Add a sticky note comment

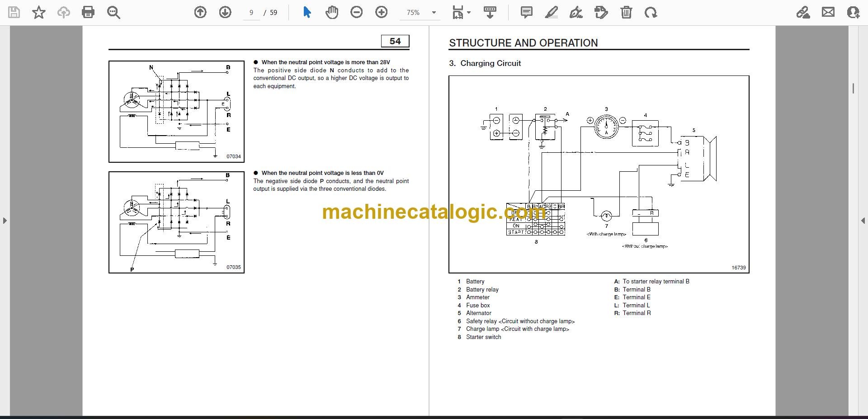point(527,12)
